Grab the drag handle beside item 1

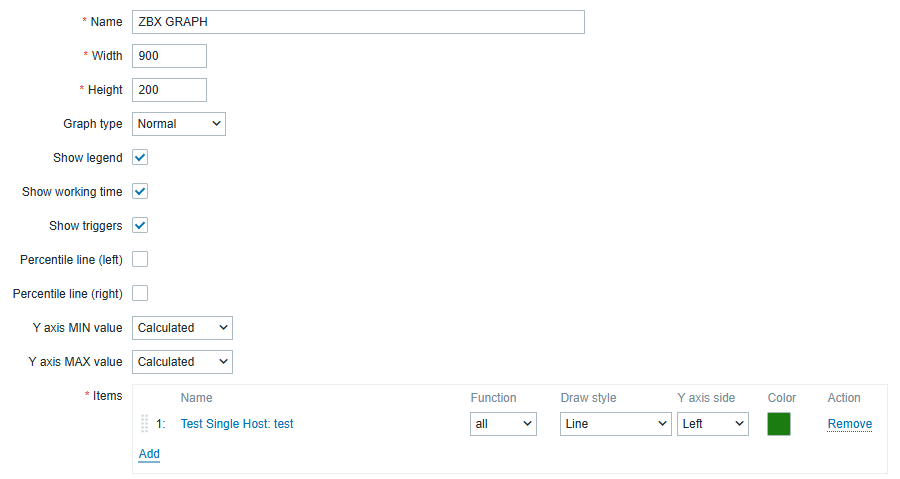pos(144,424)
